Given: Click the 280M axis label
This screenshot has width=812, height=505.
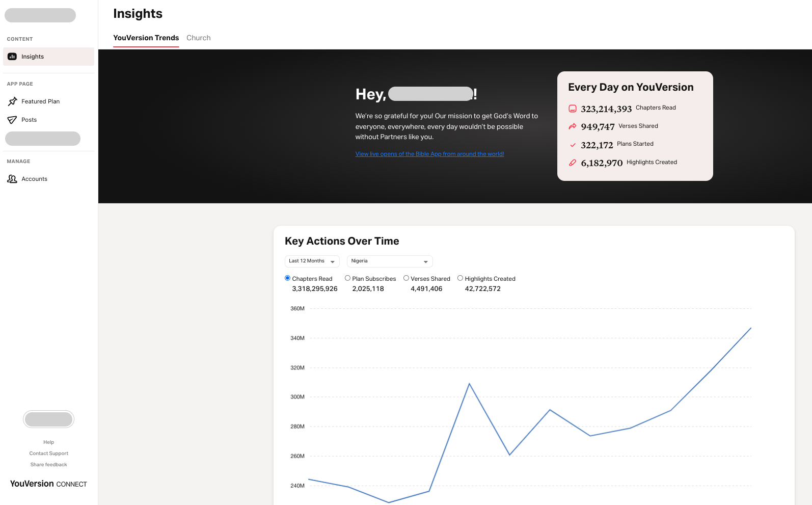Looking at the screenshot, I should pos(297,427).
